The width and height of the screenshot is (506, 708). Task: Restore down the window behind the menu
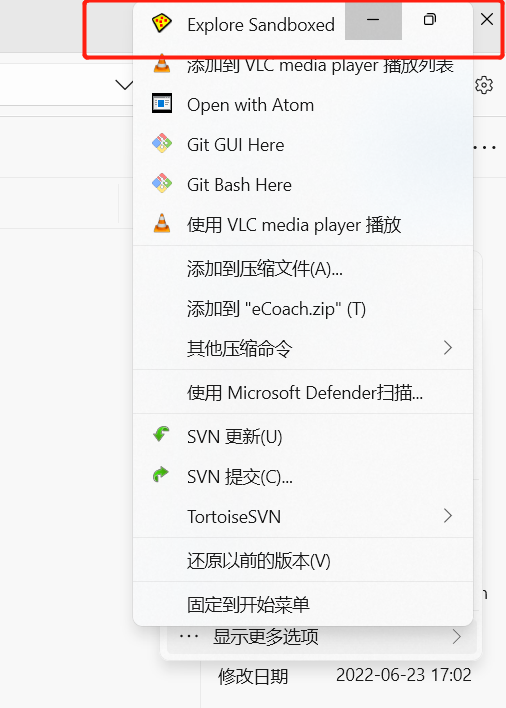(x=430, y=19)
